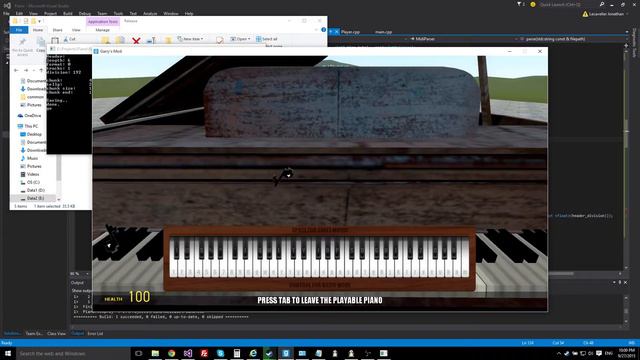Click the Back arrow in File Explorer
This screenshot has height=360, width=640.
[x=16, y=70]
